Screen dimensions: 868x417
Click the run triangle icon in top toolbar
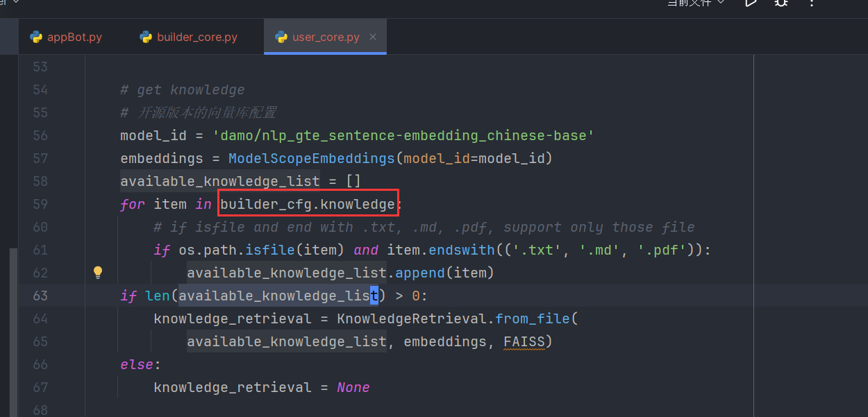(751, 3)
